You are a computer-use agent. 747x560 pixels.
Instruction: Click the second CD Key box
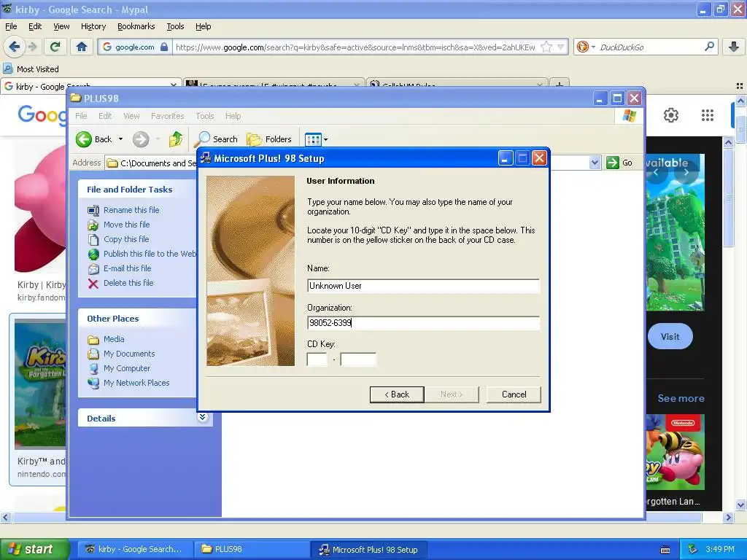(x=358, y=359)
